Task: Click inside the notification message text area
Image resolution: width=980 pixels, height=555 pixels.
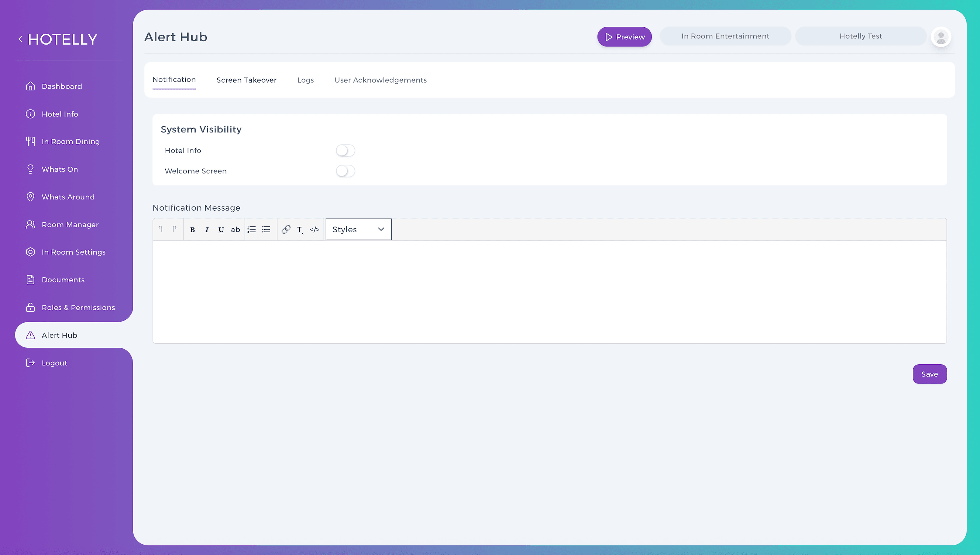Action: point(549,292)
